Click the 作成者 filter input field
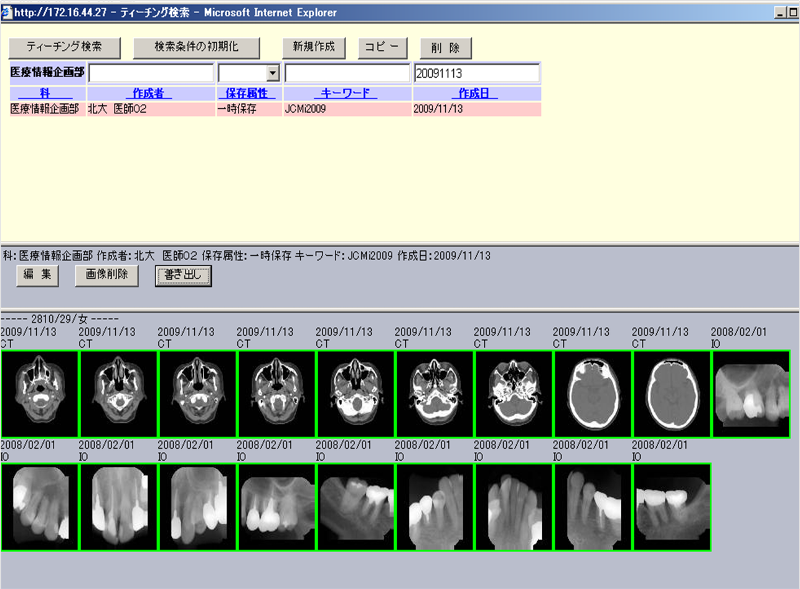This screenshot has width=800, height=589. point(151,74)
